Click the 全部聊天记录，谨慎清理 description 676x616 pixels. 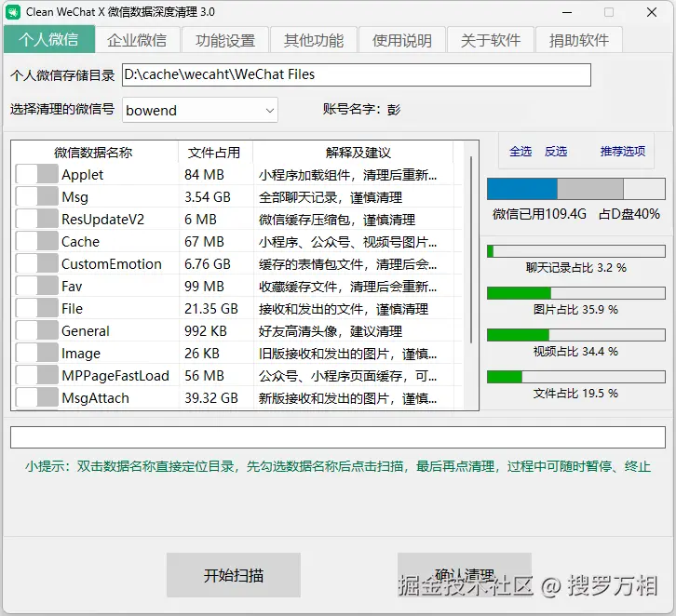331,197
